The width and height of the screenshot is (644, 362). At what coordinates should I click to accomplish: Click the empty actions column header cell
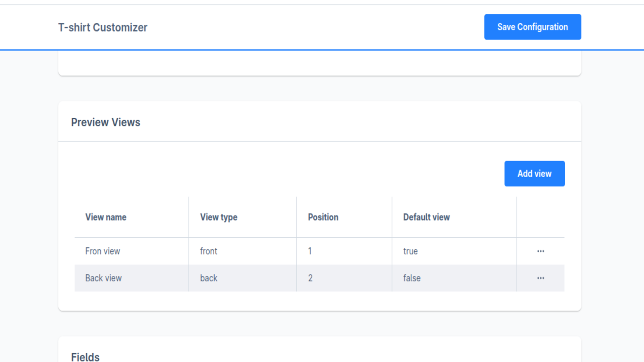[x=541, y=217]
